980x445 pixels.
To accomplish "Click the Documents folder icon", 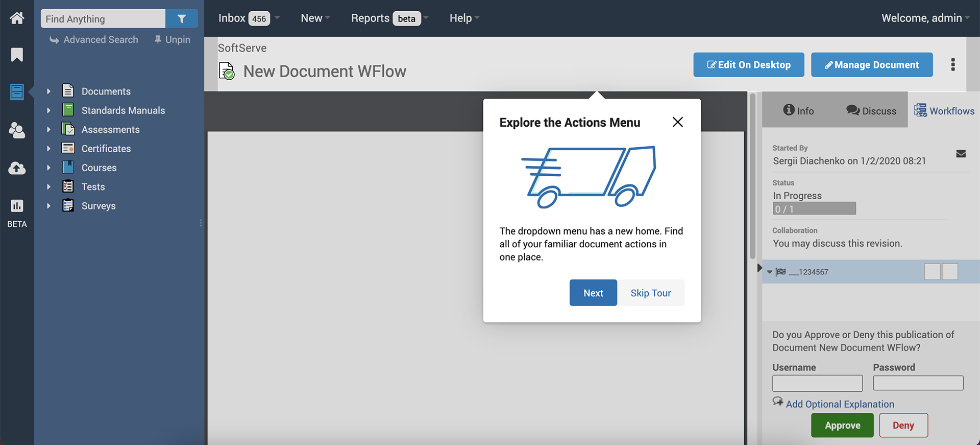I will 68,91.
